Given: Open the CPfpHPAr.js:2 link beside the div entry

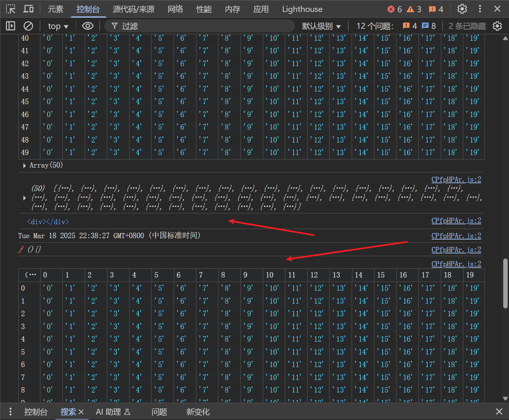Looking at the screenshot, I should [456, 221].
